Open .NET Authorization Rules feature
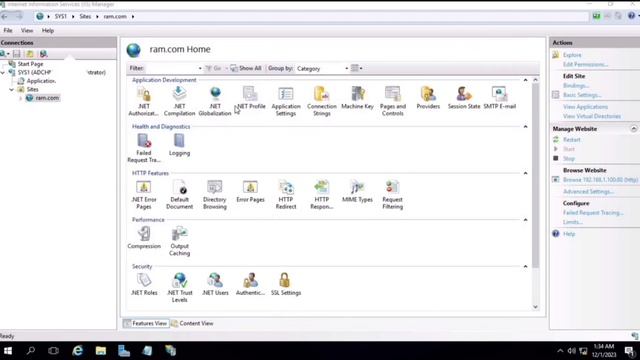This screenshot has width=640, height=360. [x=143, y=101]
